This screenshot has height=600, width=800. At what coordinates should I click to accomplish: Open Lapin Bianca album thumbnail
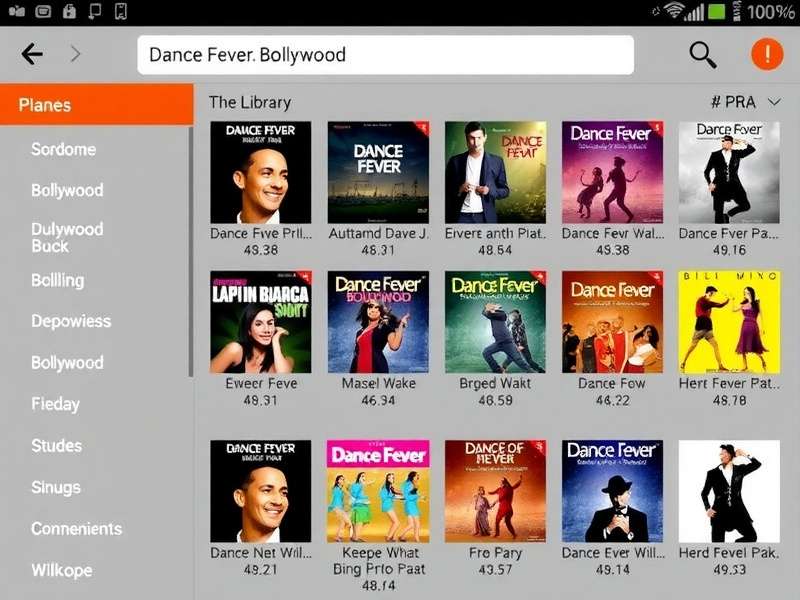pos(260,321)
